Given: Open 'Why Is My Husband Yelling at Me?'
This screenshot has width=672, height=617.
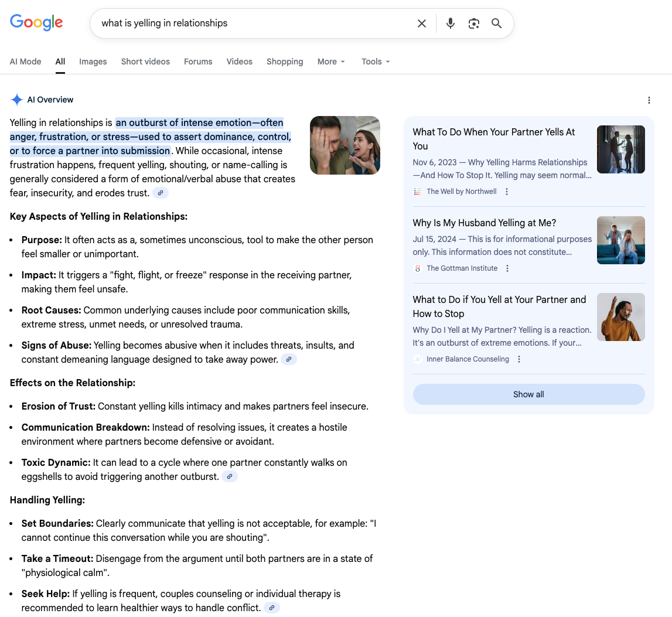Looking at the screenshot, I should [x=485, y=223].
